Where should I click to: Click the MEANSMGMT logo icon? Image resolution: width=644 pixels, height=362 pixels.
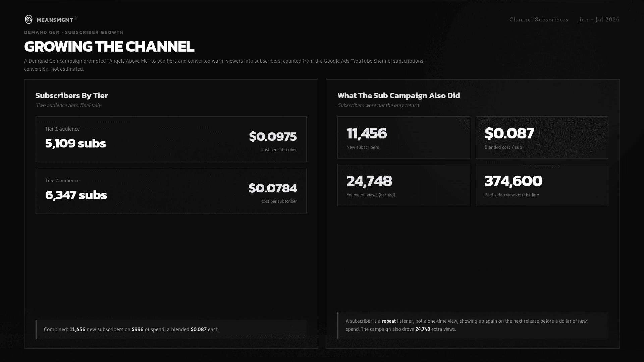(x=29, y=19)
